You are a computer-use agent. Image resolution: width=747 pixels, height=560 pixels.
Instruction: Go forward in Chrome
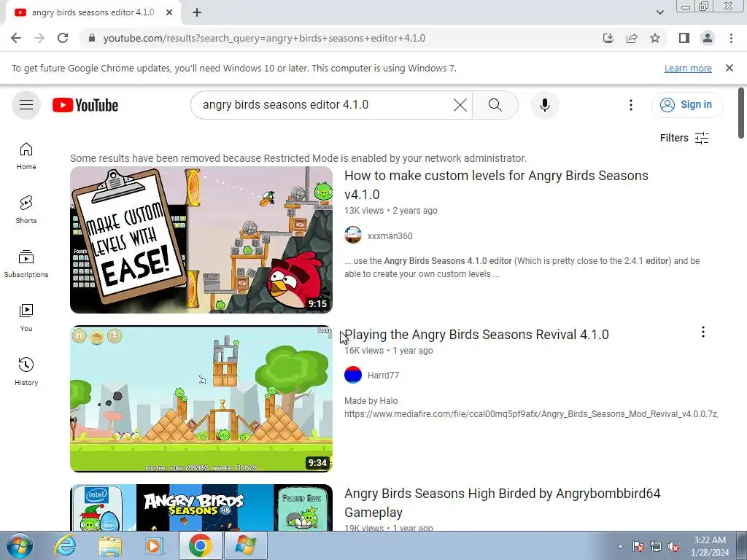(39, 38)
